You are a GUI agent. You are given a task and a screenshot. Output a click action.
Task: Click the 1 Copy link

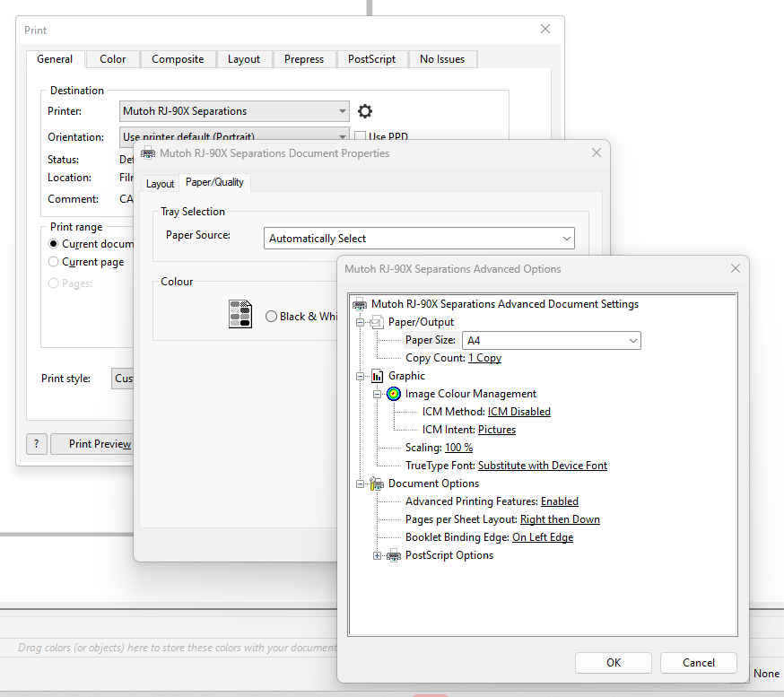(x=484, y=358)
